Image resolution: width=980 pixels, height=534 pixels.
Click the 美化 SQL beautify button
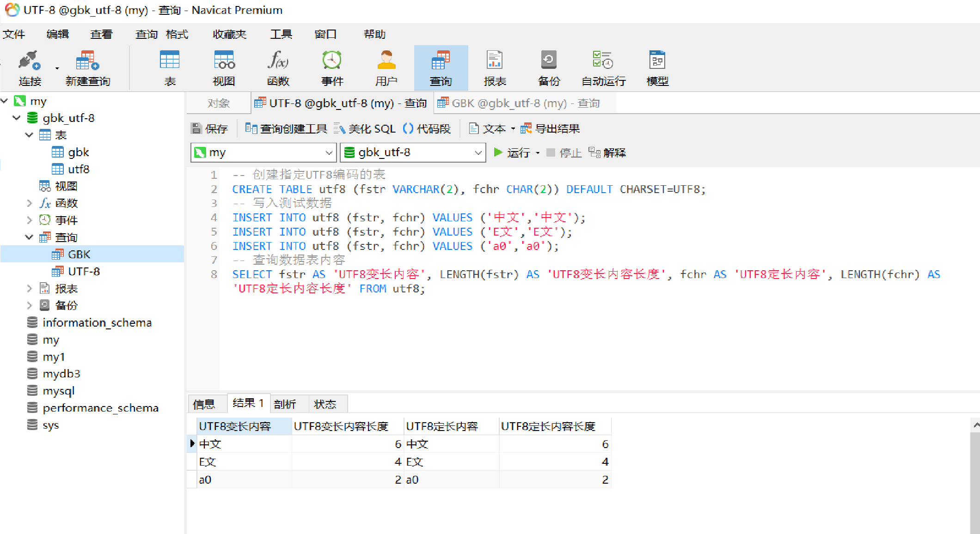point(365,129)
